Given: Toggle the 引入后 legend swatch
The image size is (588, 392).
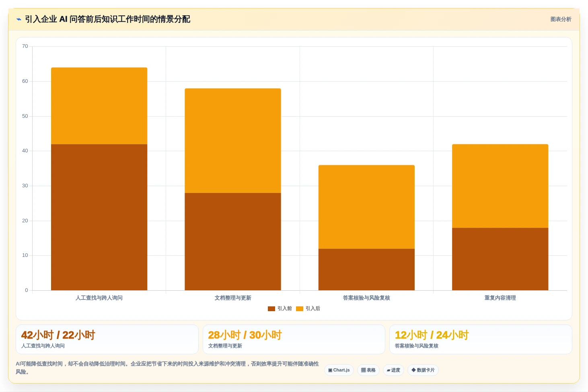Looking at the screenshot, I should coord(300,309).
